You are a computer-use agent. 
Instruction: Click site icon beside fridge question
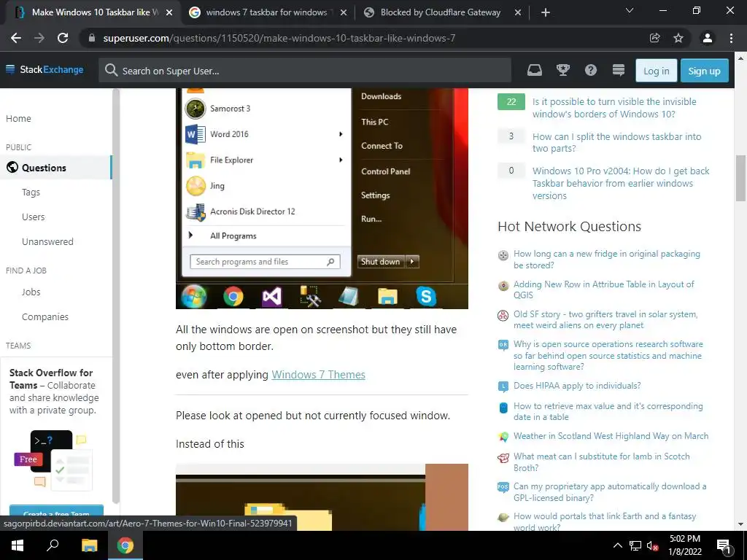pos(503,255)
